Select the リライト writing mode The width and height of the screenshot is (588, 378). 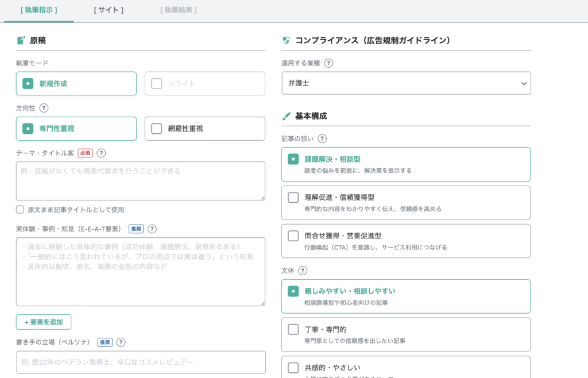(x=204, y=83)
